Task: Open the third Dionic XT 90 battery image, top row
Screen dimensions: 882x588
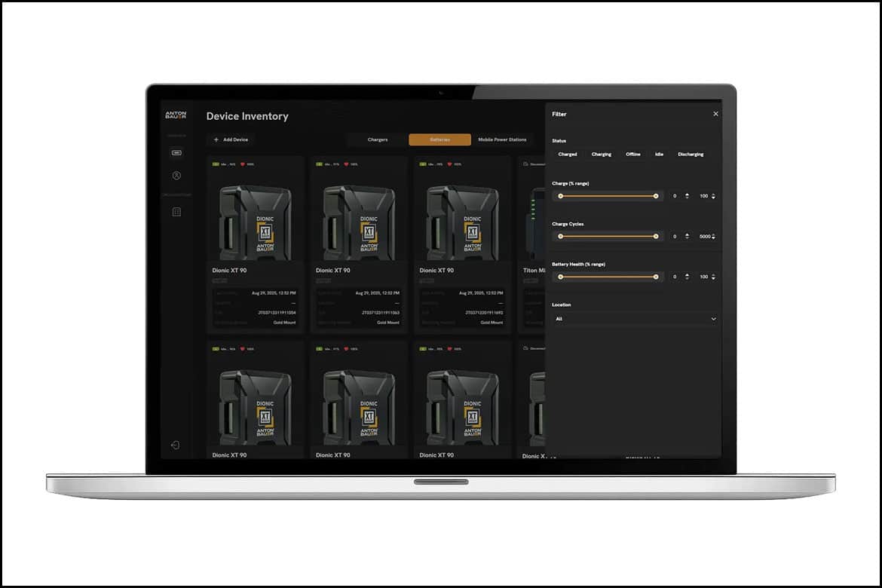Action: pos(463,222)
